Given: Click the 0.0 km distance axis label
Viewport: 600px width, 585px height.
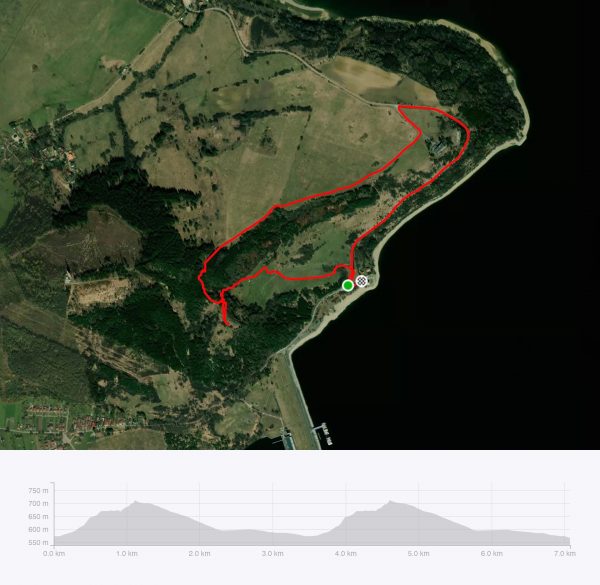Looking at the screenshot, I should tap(54, 554).
